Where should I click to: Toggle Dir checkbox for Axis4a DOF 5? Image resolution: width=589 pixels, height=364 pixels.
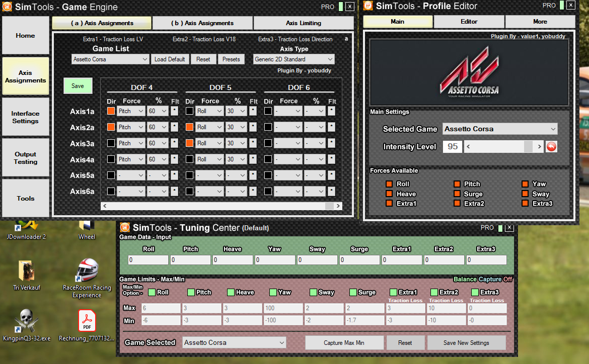189,159
